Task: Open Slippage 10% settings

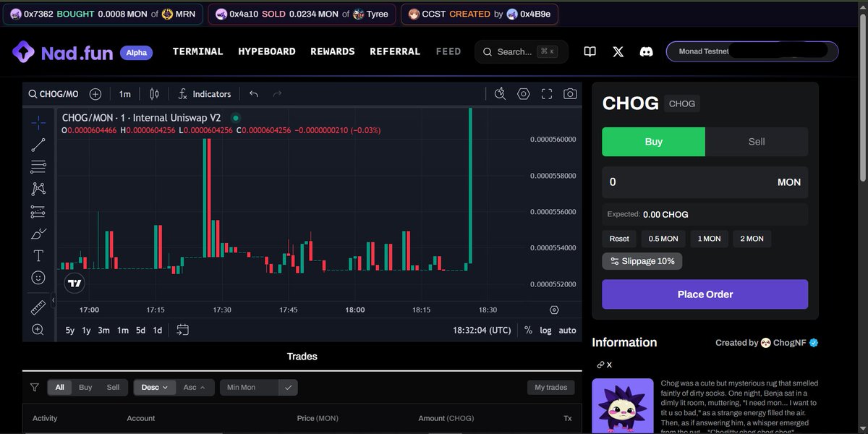Action: click(642, 261)
